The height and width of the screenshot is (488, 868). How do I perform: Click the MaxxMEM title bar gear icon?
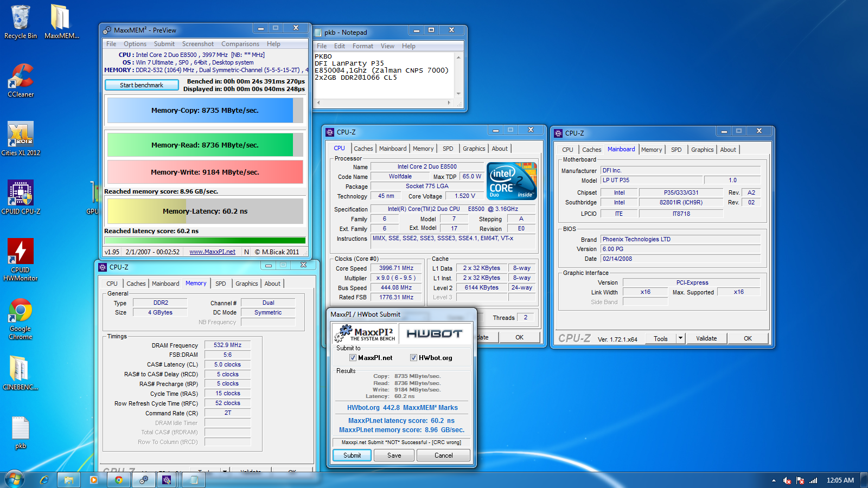coord(107,30)
